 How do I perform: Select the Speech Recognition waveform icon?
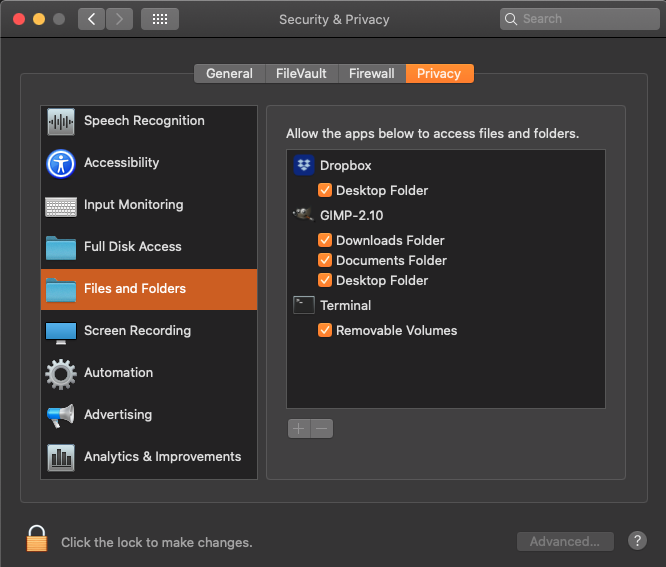tap(61, 121)
